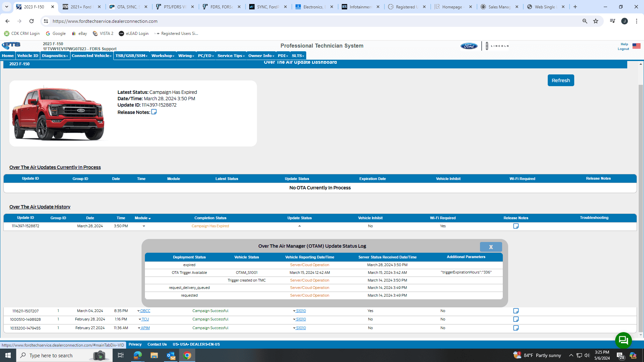Open release notes for APIM update row
The height and width of the screenshot is (362, 644).
coord(516,328)
